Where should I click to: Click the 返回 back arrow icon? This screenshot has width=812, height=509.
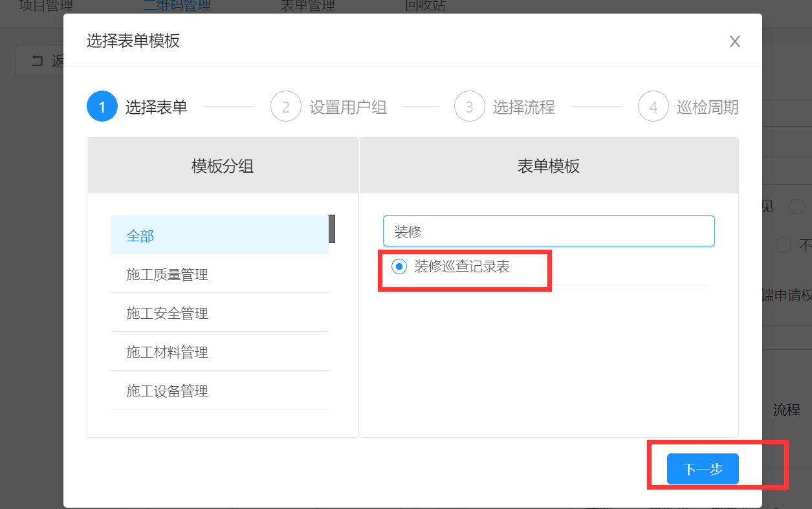click(38, 61)
